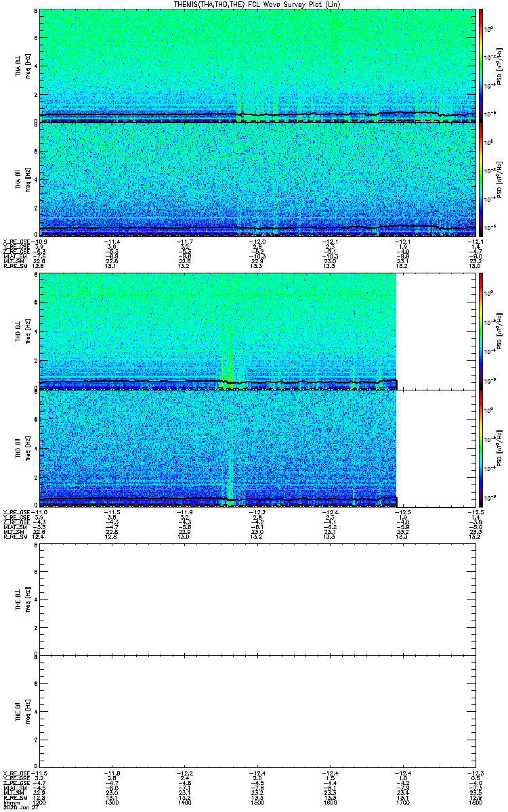Click the 1200 time label on the bottom axis

coord(39,802)
